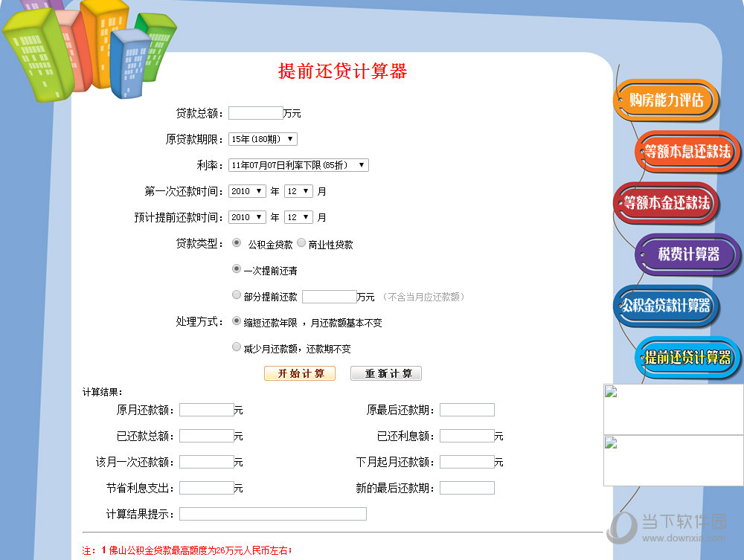The height and width of the screenshot is (560, 744).
Task: Click the 贷款总额 input field
Action: 255,112
